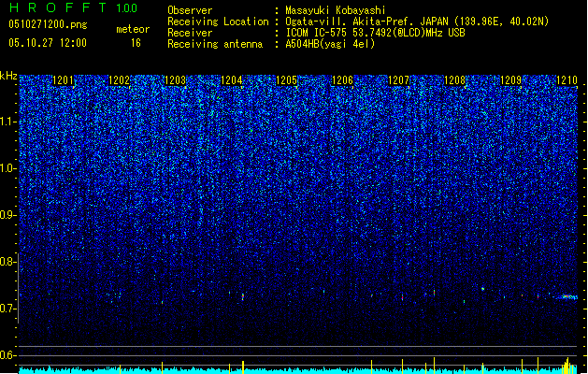
Task: Click the 0.9 kHz axis label
Action: pos(8,215)
